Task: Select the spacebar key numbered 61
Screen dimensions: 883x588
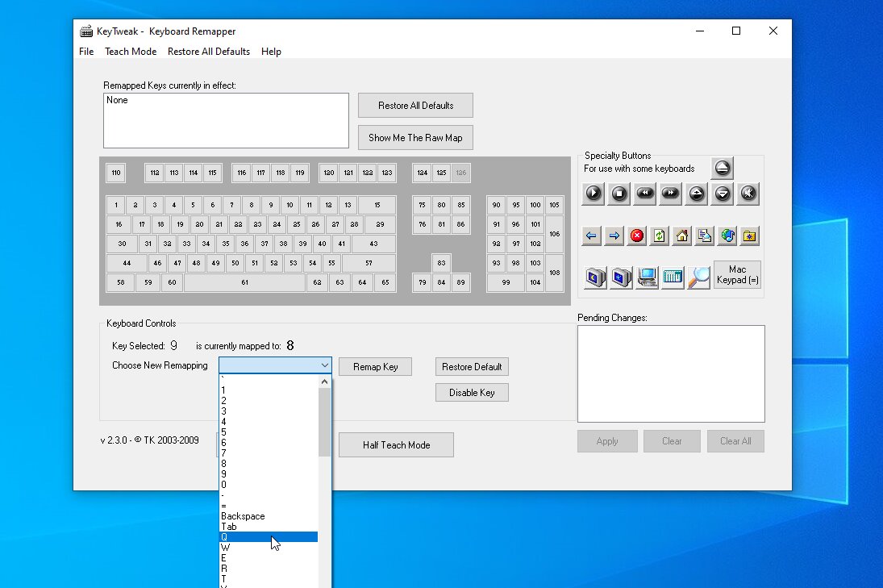Action: 244,282
